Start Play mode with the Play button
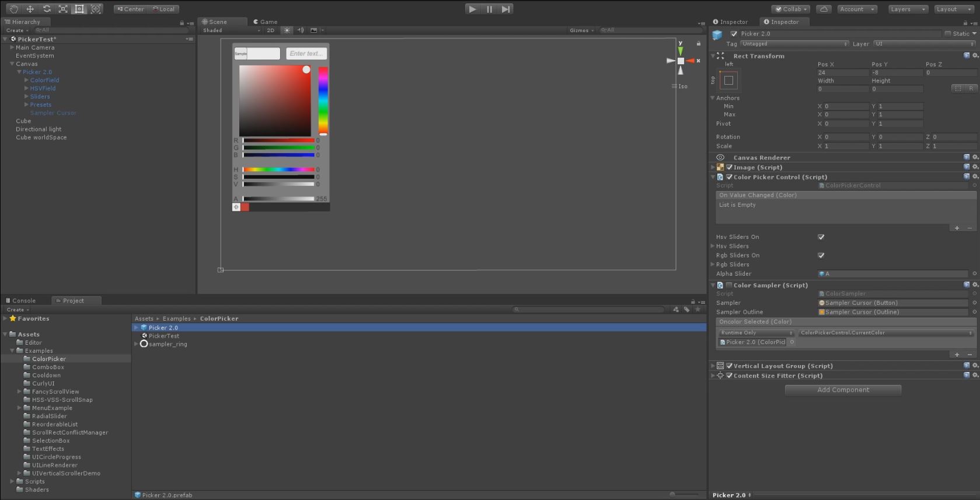The image size is (980, 500). (473, 9)
